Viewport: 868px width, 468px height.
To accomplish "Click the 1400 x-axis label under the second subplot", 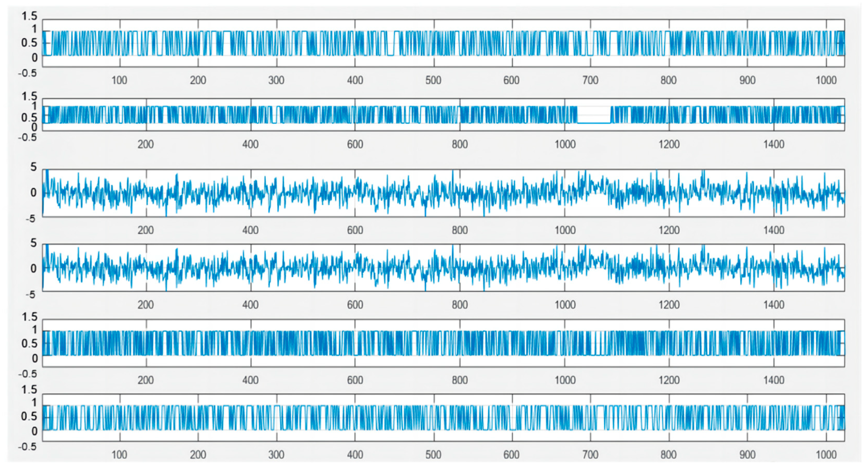I will [x=774, y=144].
